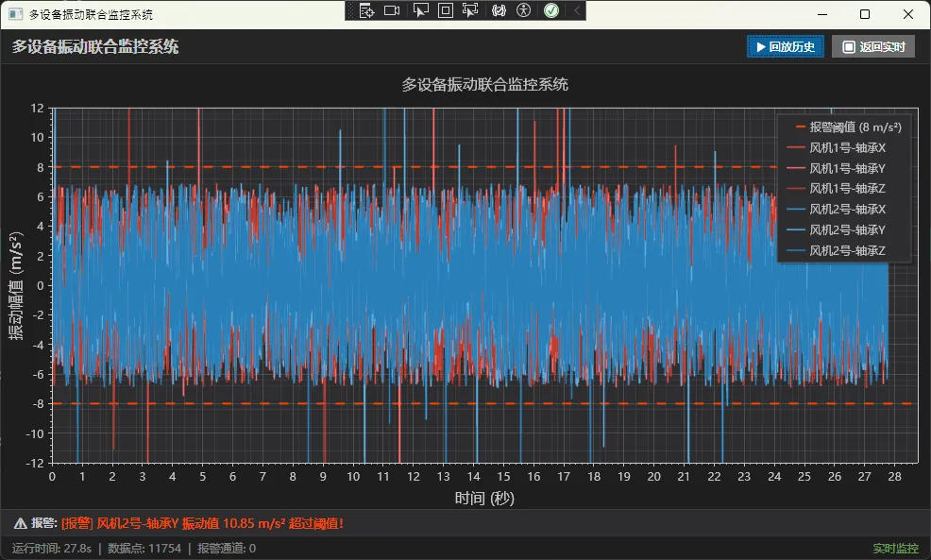Viewport: 931px width, 560px height.
Task: Open the accessibility checker person icon
Action: (x=524, y=10)
